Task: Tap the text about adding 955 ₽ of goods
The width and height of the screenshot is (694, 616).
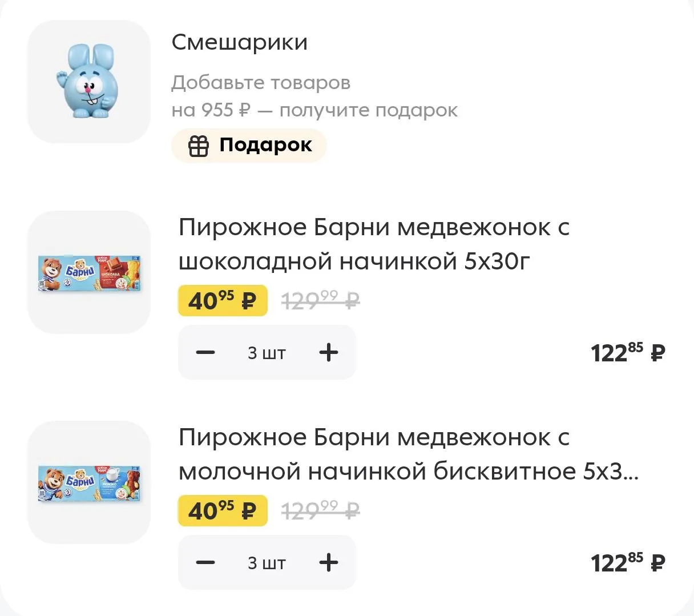Action: coord(314,96)
